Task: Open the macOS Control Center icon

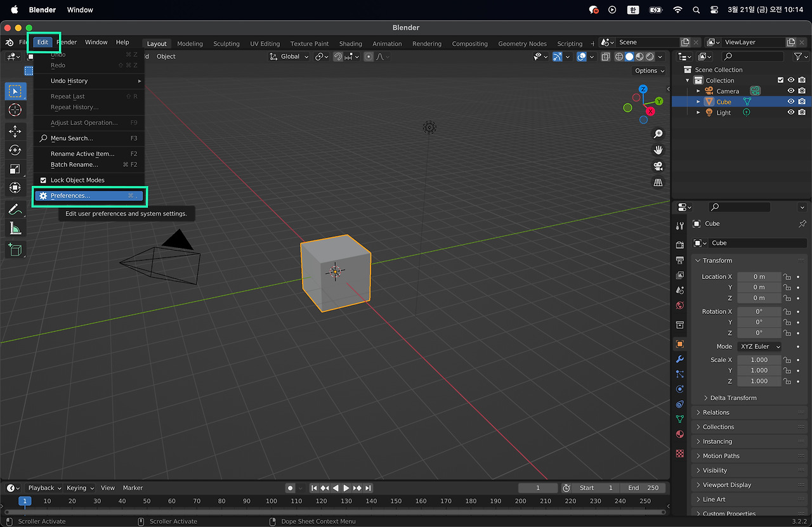Action: coord(714,10)
